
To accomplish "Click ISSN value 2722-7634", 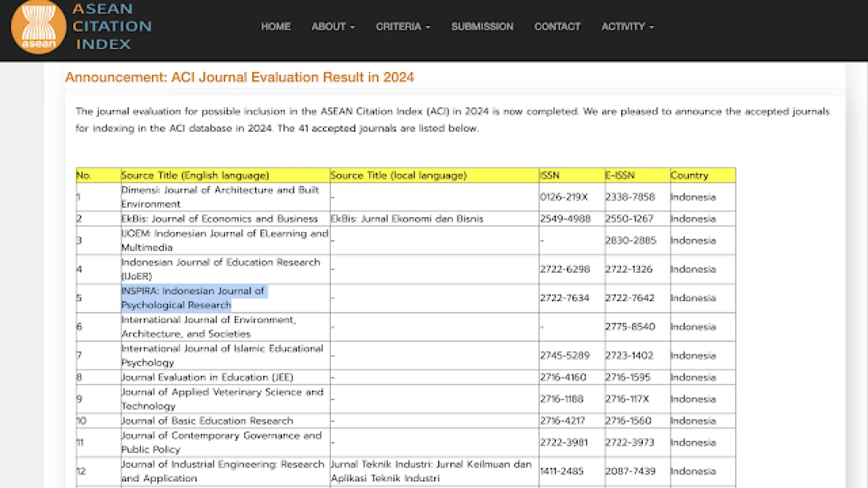I will tap(564, 298).
